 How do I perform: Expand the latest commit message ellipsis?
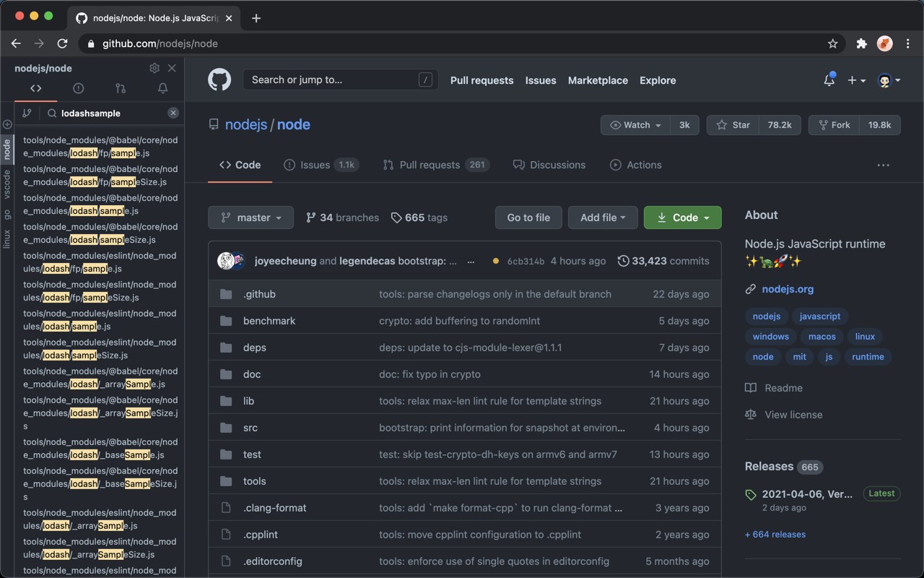pos(471,262)
